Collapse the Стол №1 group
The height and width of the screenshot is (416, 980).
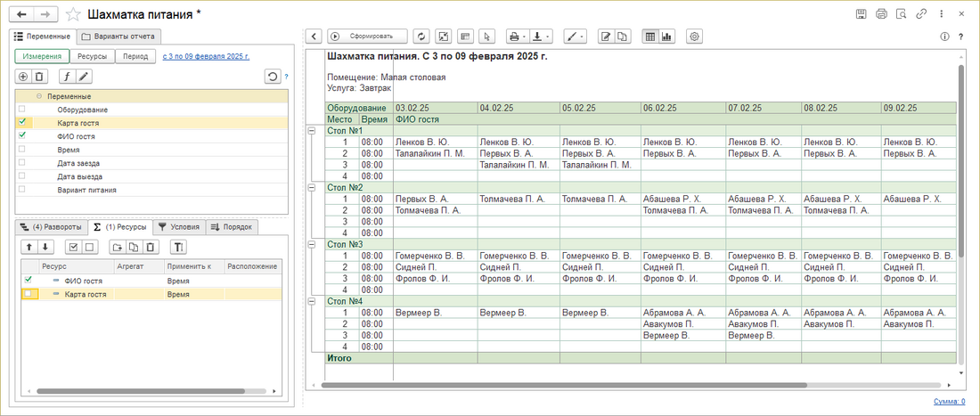pyautogui.click(x=311, y=131)
